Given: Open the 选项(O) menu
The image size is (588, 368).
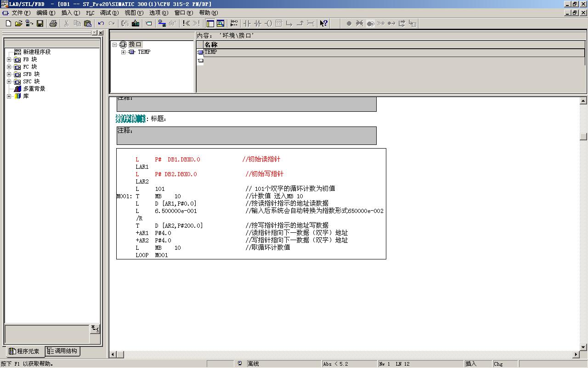Looking at the screenshot, I should click(x=159, y=13).
